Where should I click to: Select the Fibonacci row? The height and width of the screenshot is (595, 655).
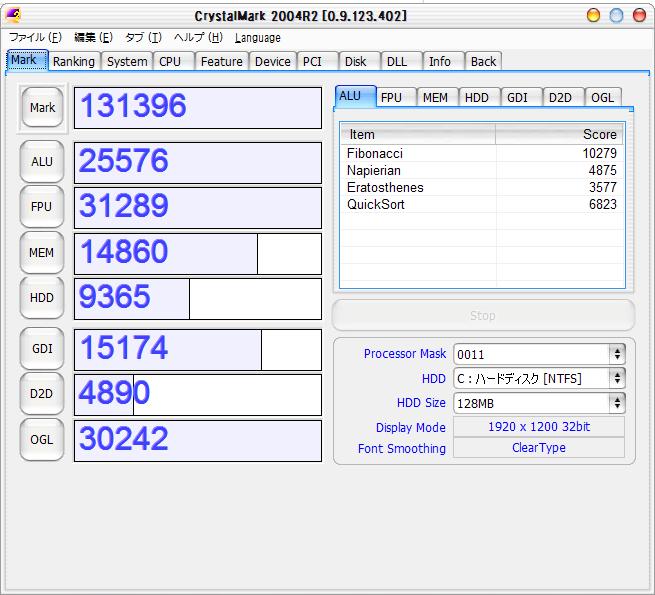click(x=482, y=153)
